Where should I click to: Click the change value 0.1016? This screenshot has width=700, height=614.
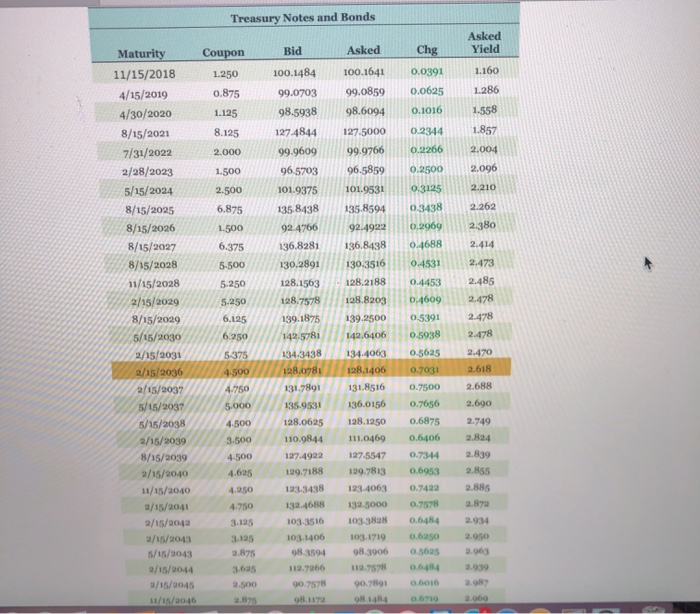pos(427,110)
